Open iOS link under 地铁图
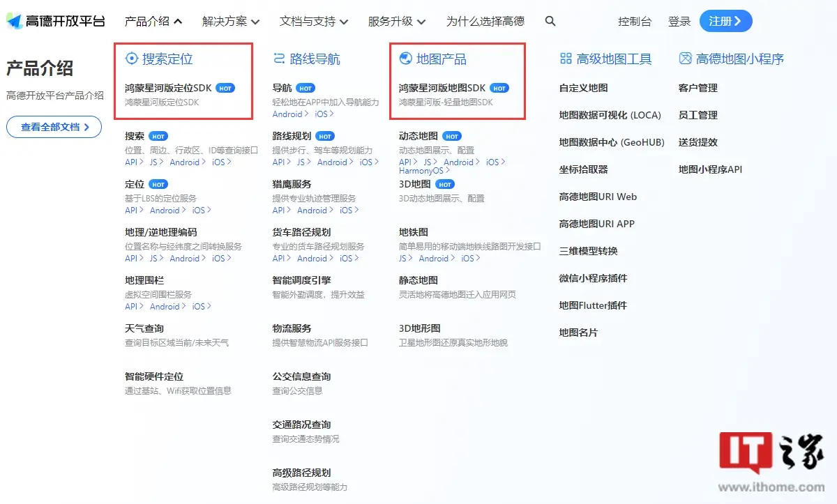Image resolution: width=837 pixels, height=504 pixels. pos(471,259)
